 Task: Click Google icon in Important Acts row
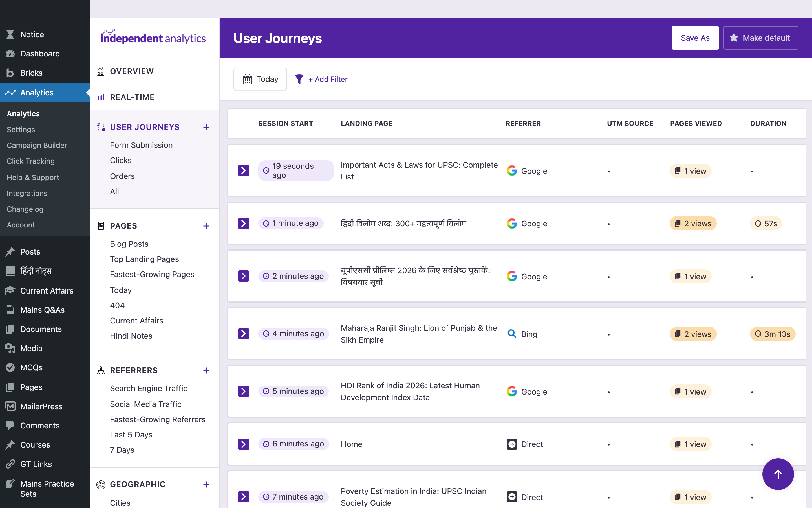(512, 171)
